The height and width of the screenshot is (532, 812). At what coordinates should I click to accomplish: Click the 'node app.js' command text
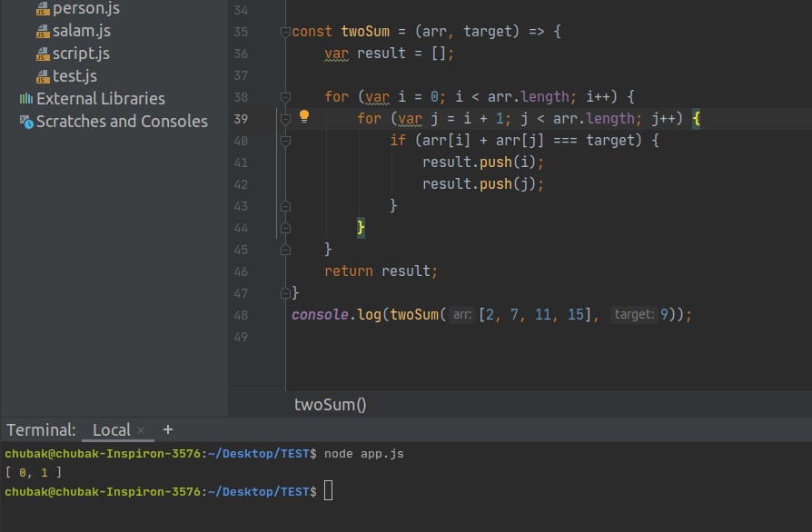[x=364, y=454]
